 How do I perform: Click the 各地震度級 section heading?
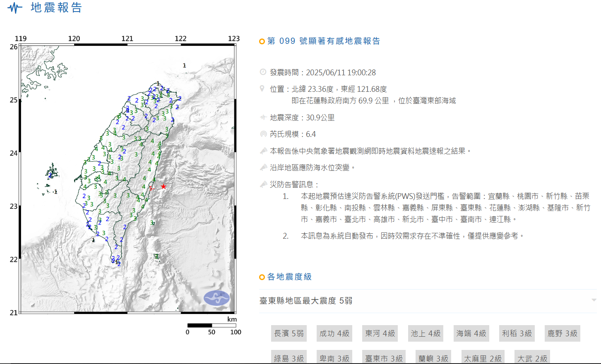tap(289, 277)
